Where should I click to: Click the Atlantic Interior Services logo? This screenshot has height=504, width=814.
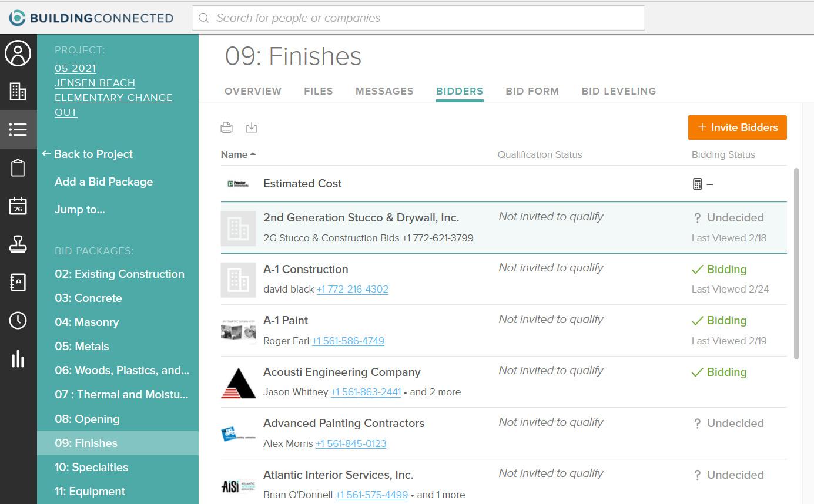238,486
